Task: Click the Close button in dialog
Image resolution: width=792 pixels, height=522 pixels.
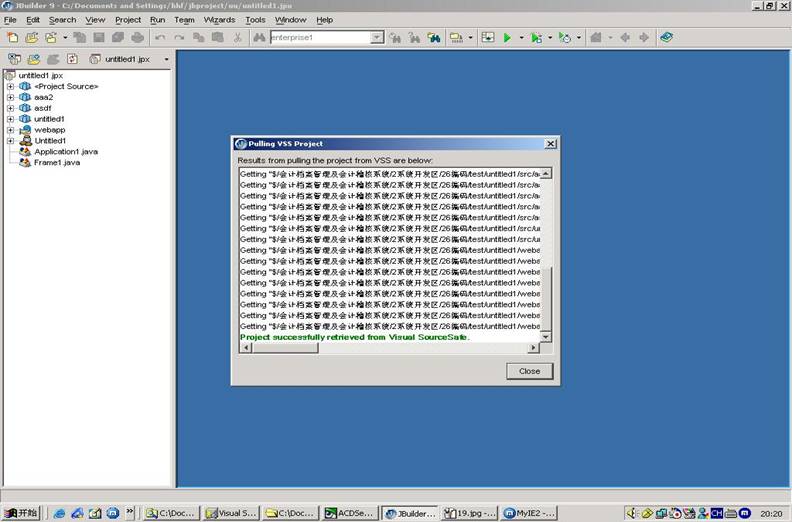Action: [x=529, y=371]
